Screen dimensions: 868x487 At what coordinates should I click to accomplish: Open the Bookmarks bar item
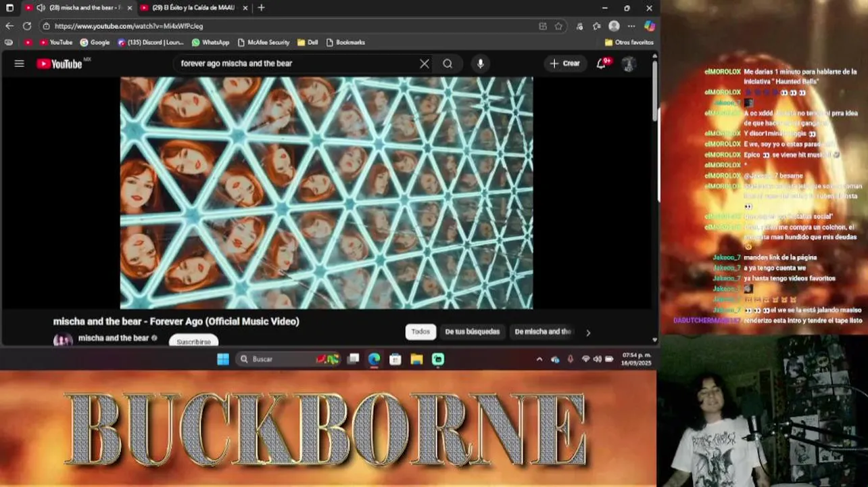(345, 42)
